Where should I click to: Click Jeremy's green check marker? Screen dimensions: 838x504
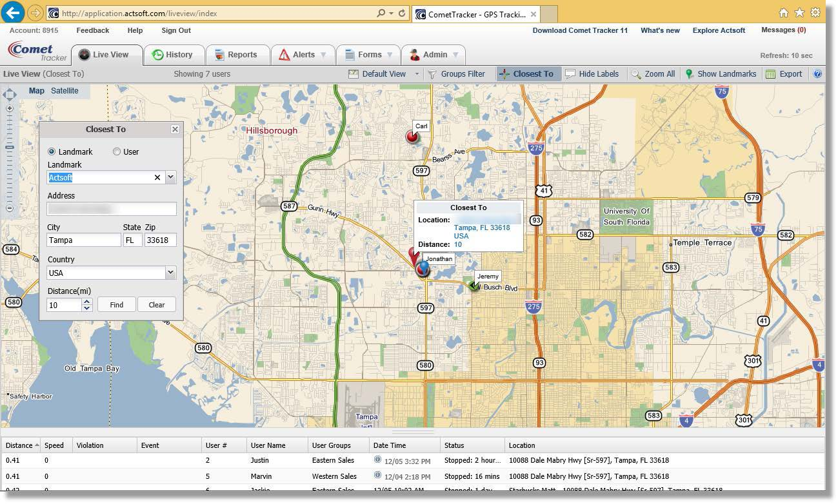(474, 285)
